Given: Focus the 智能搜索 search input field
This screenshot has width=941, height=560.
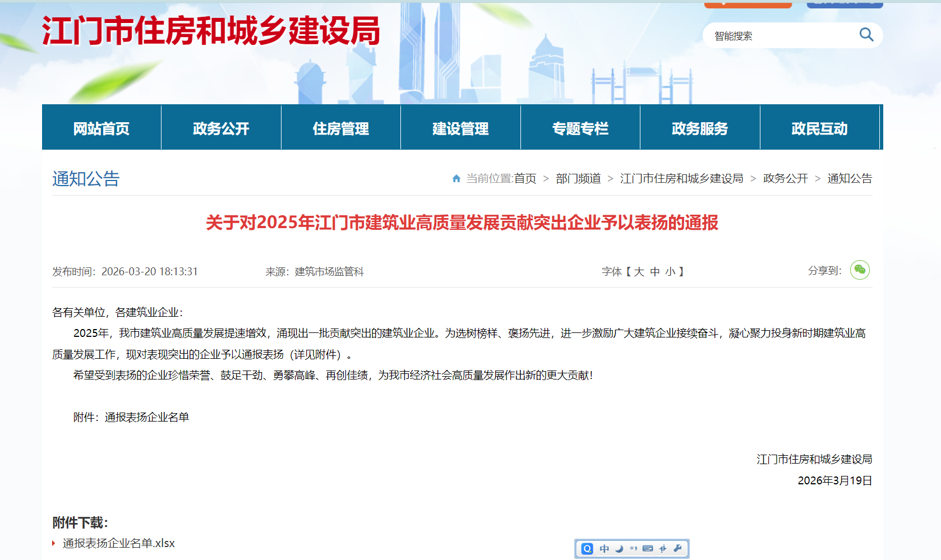Looking at the screenshot, I should pyautogui.click(x=779, y=36).
